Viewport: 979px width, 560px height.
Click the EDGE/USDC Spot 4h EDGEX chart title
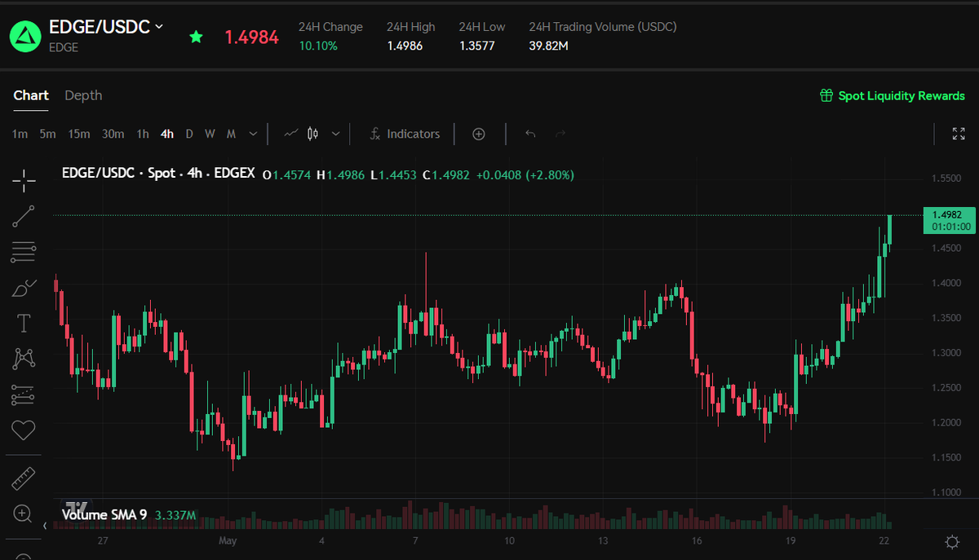(x=159, y=174)
